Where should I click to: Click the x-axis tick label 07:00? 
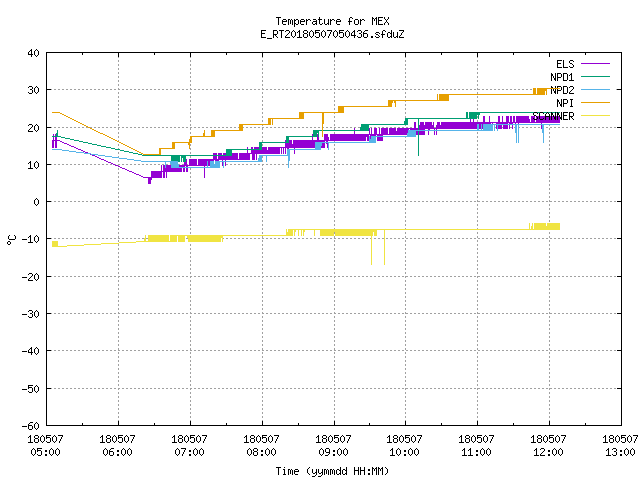(x=189, y=452)
